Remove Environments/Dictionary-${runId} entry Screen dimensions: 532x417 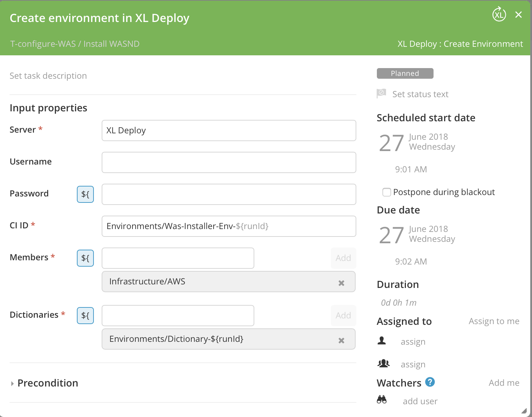coord(341,340)
